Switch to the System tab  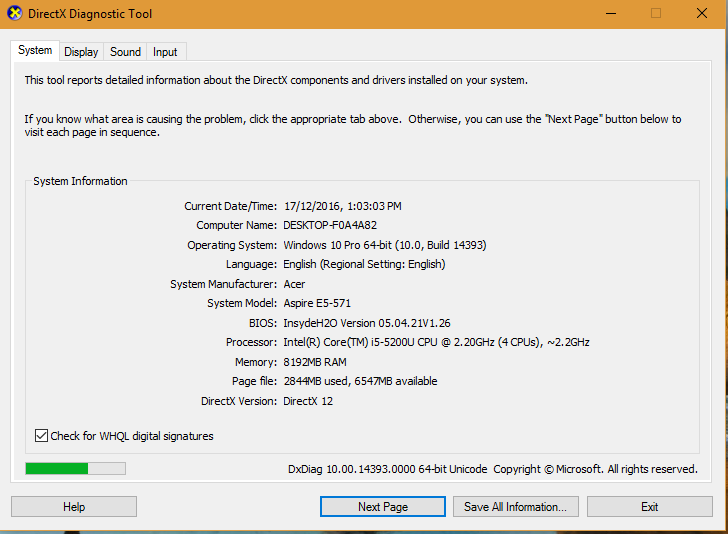pos(35,51)
